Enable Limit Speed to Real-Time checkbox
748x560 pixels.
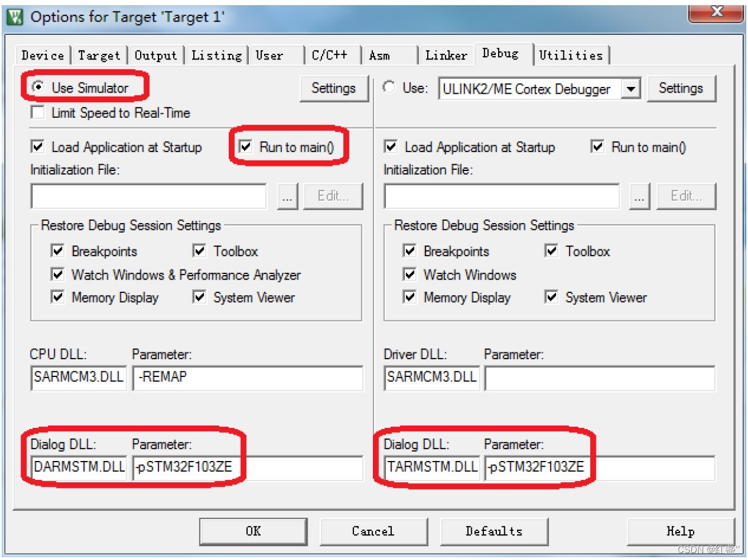tap(38, 113)
